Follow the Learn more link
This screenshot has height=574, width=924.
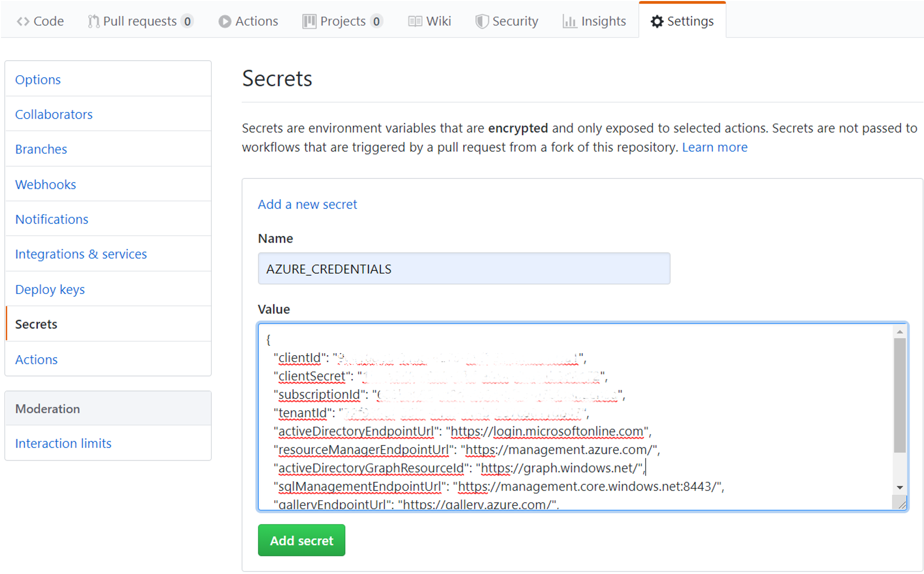(714, 147)
